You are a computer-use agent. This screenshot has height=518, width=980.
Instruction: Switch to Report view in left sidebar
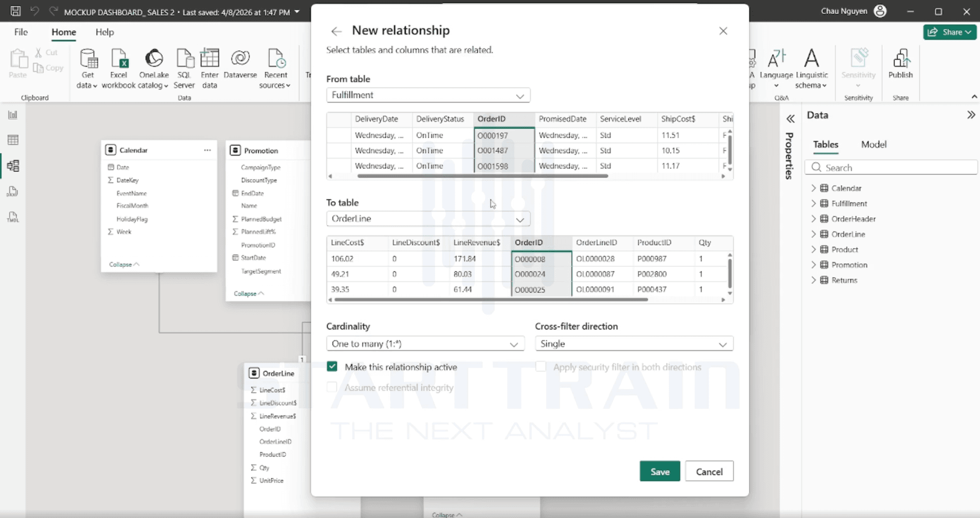coord(13,114)
